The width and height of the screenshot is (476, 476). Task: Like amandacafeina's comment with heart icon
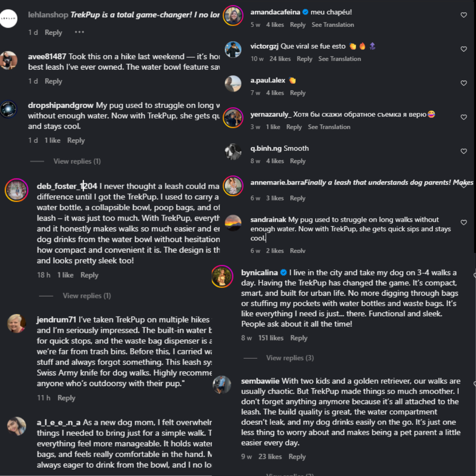pos(464,15)
